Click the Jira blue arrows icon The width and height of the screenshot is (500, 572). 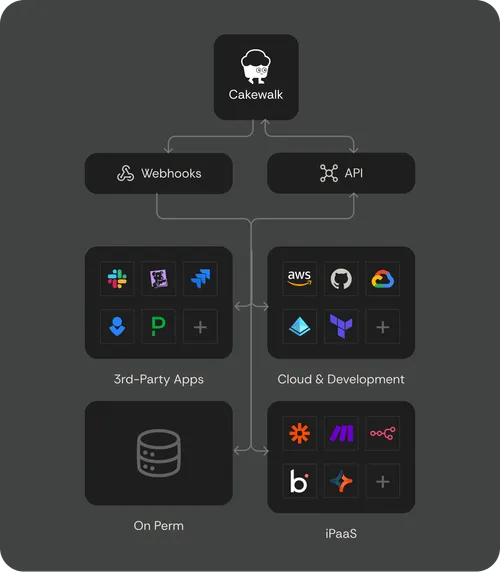[x=200, y=279]
